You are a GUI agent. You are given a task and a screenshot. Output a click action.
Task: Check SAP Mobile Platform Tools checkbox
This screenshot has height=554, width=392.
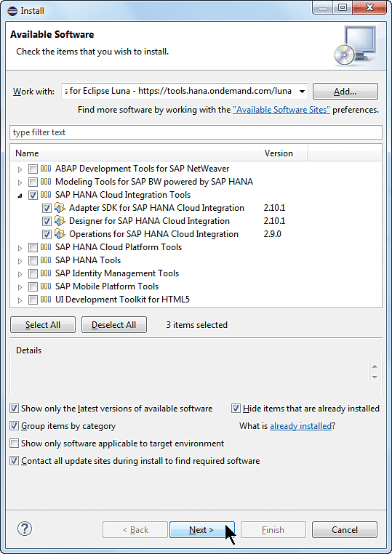click(x=33, y=287)
